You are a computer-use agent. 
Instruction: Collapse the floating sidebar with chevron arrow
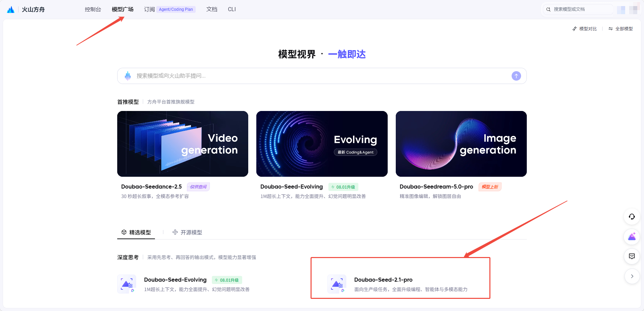(x=632, y=276)
